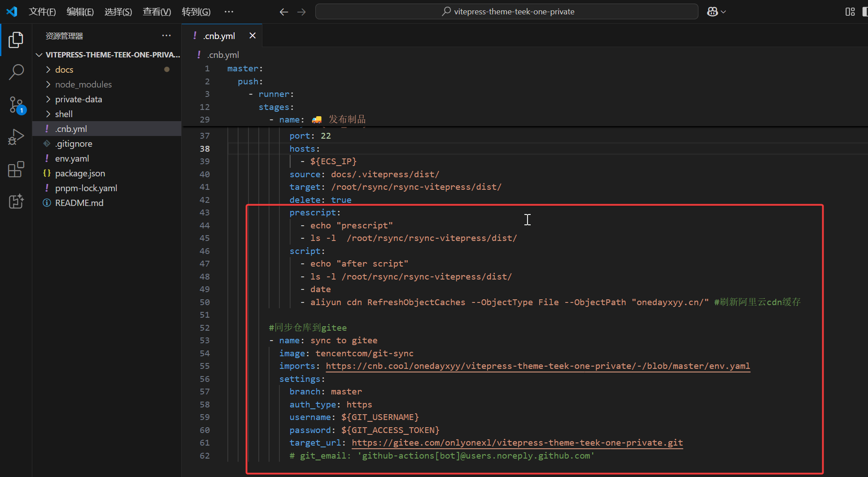This screenshot has height=477, width=868.
Task: Click the command center search box
Action: (506, 12)
